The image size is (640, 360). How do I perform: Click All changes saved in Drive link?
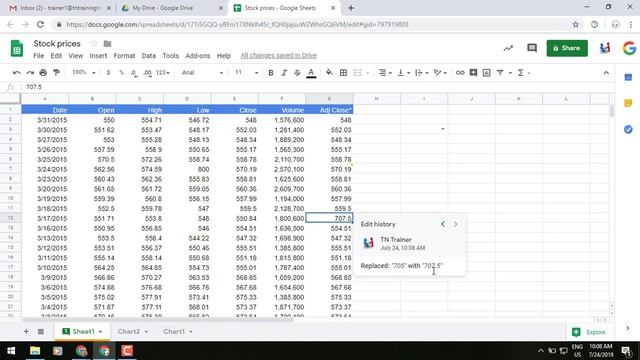278,56
